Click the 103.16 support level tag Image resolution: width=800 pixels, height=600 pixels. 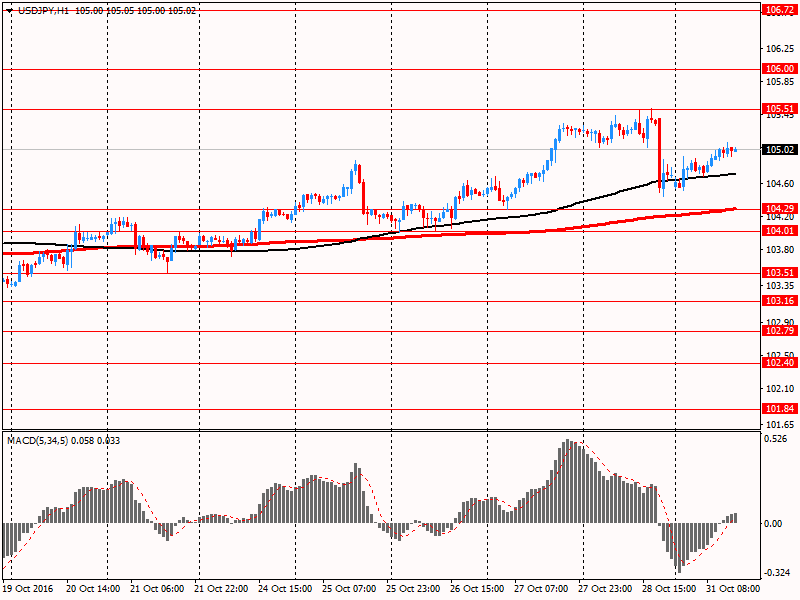778,301
